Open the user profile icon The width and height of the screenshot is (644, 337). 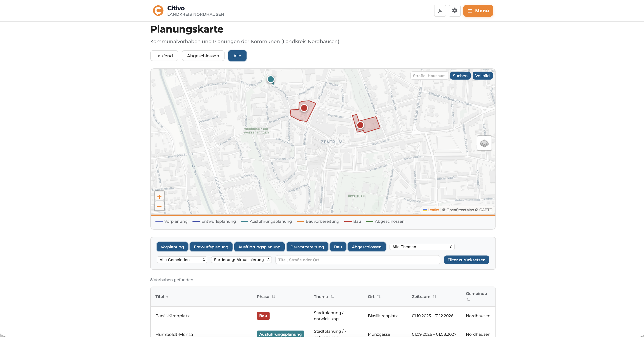[440, 11]
